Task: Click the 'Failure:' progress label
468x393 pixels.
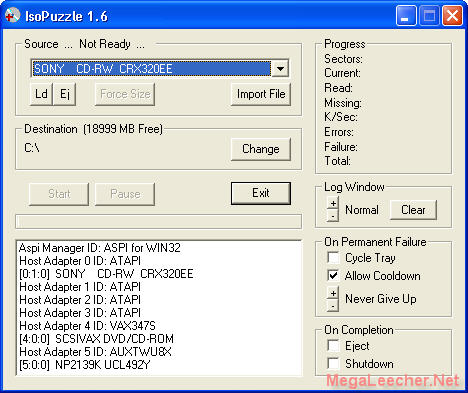Action: click(341, 147)
